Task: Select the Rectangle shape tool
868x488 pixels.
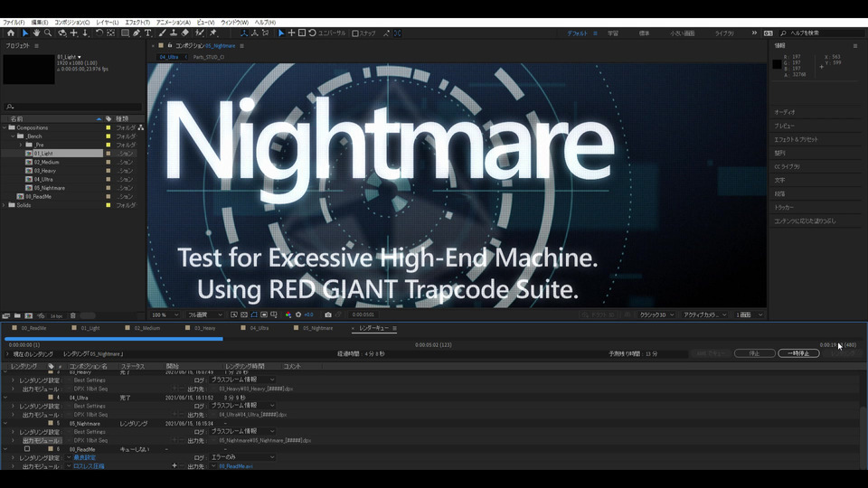Action: (x=125, y=33)
